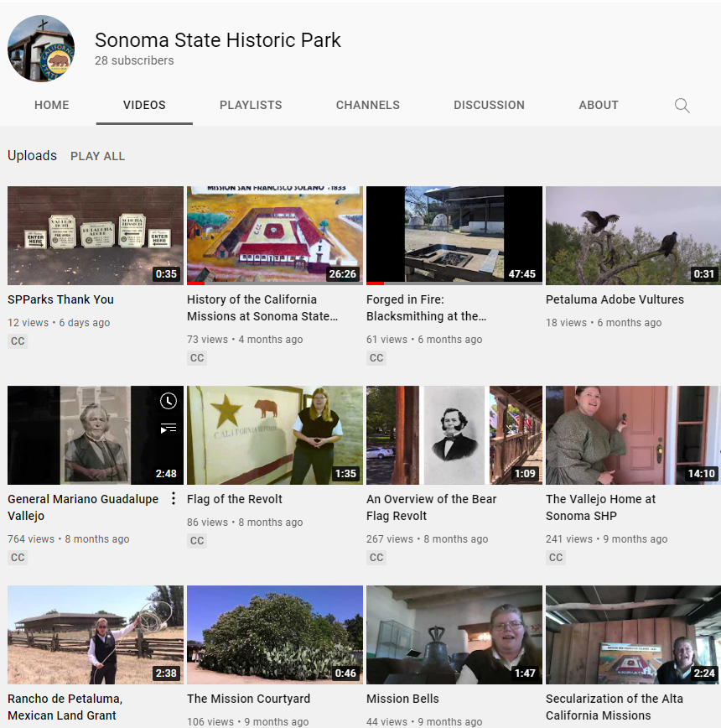The width and height of the screenshot is (721, 728).
Task: Click '12 views • 6 days ago' text
Action: pyautogui.click(x=59, y=323)
